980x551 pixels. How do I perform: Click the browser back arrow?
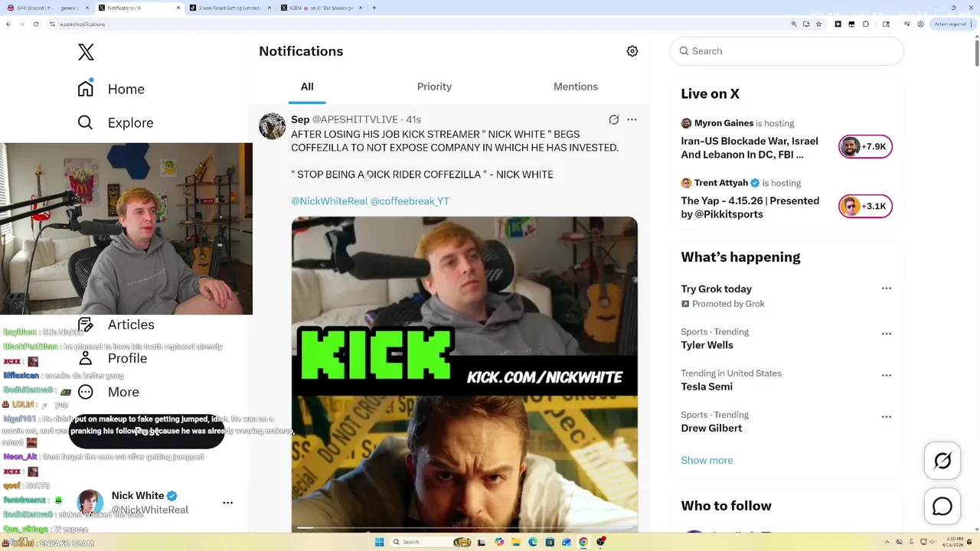(8, 24)
